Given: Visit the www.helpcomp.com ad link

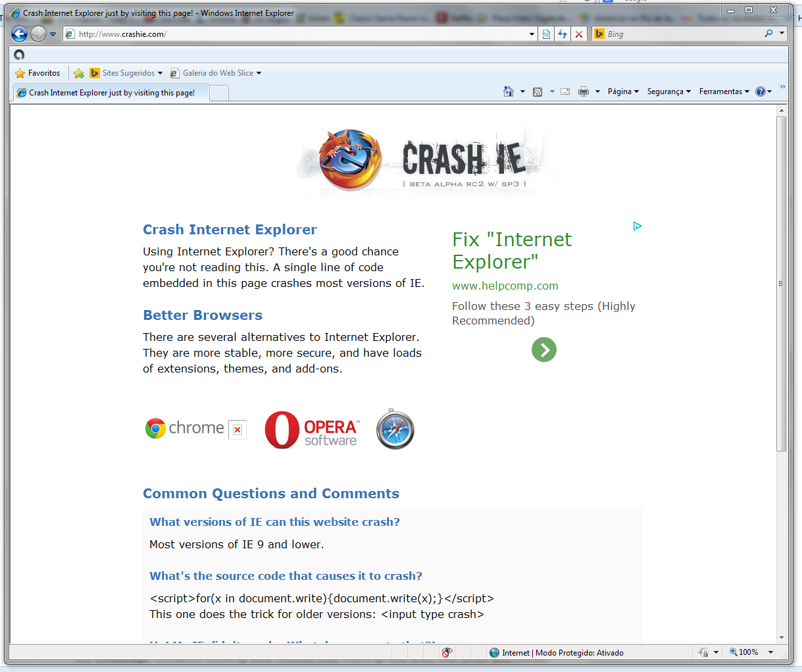Looking at the screenshot, I should [x=505, y=286].
